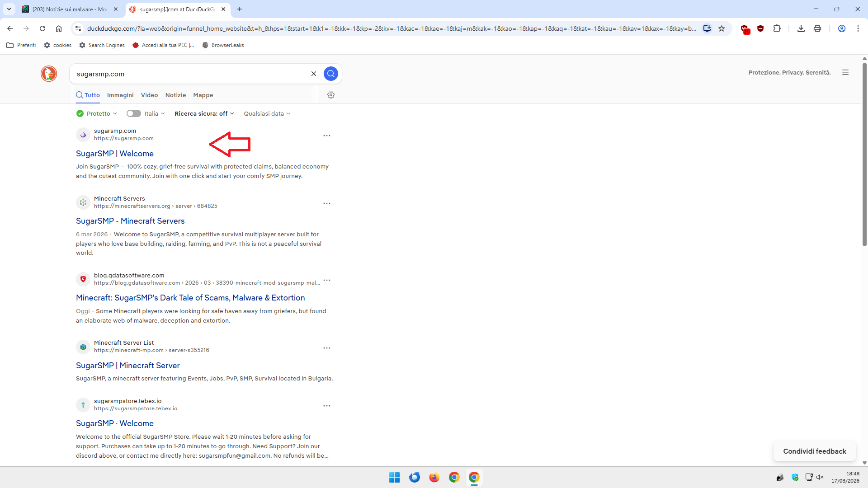Open more options for sugarsmpstore.tebex.io result
Viewport: 868px width, 488px height.
327,406
